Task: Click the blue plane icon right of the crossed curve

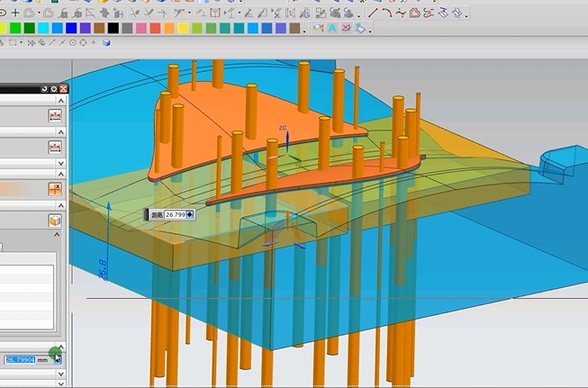Action: pos(360,28)
